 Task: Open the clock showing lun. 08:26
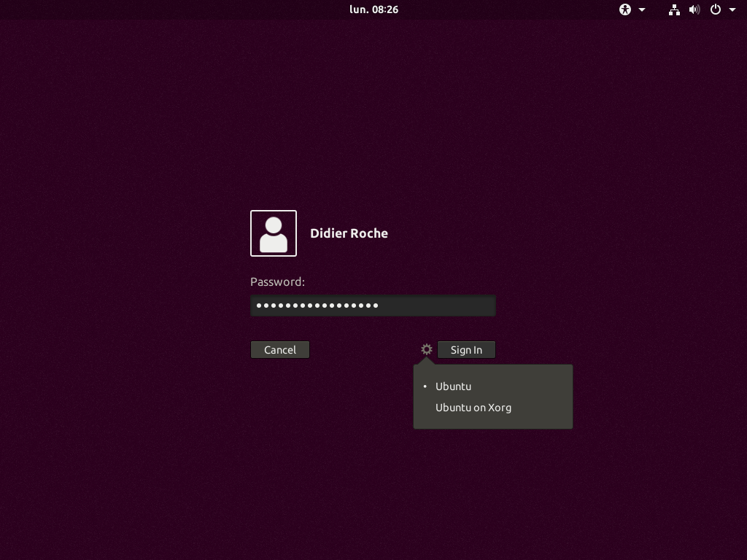[374, 9]
